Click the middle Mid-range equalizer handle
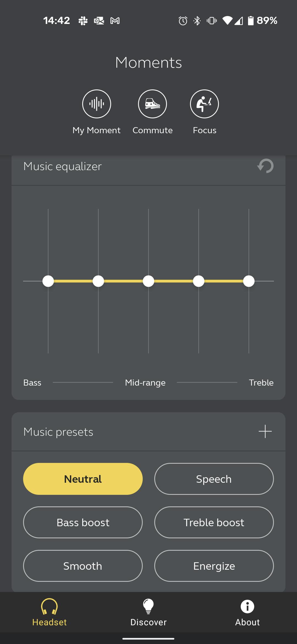The height and width of the screenshot is (644, 297). pyautogui.click(x=148, y=281)
